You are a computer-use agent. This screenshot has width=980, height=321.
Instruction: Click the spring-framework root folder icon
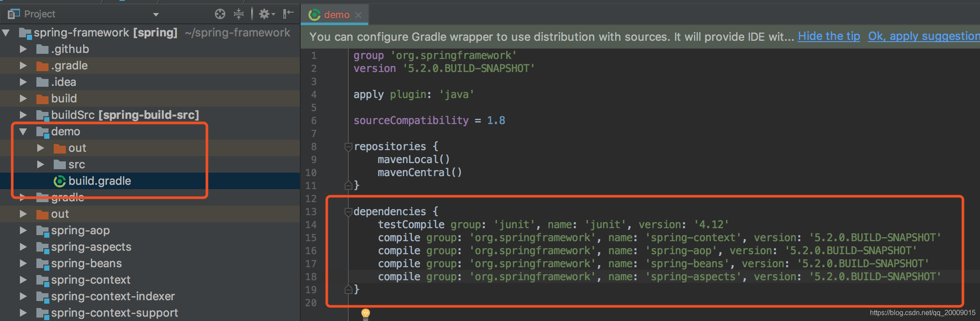(25, 33)
